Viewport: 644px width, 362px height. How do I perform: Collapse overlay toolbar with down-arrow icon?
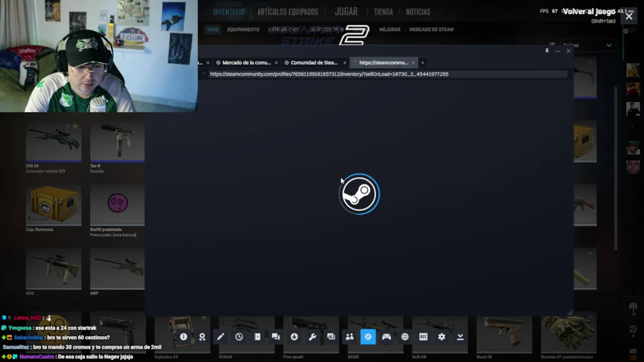pos(460,337)
